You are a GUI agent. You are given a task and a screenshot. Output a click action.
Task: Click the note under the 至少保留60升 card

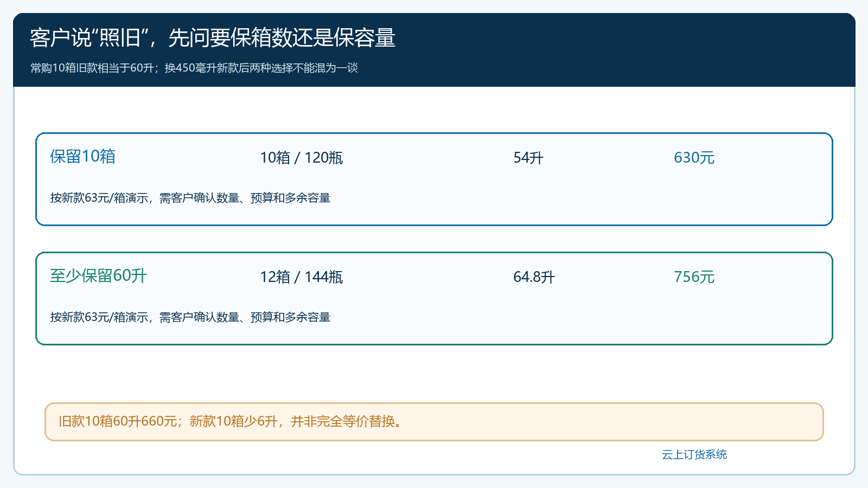coord(190,317)
